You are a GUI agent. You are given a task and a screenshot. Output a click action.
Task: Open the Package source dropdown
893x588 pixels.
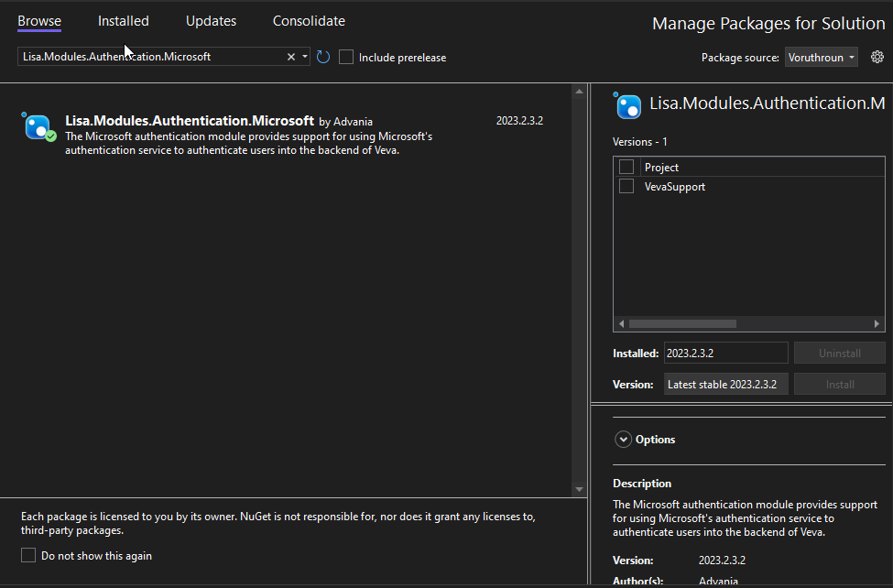coord(822,58)
